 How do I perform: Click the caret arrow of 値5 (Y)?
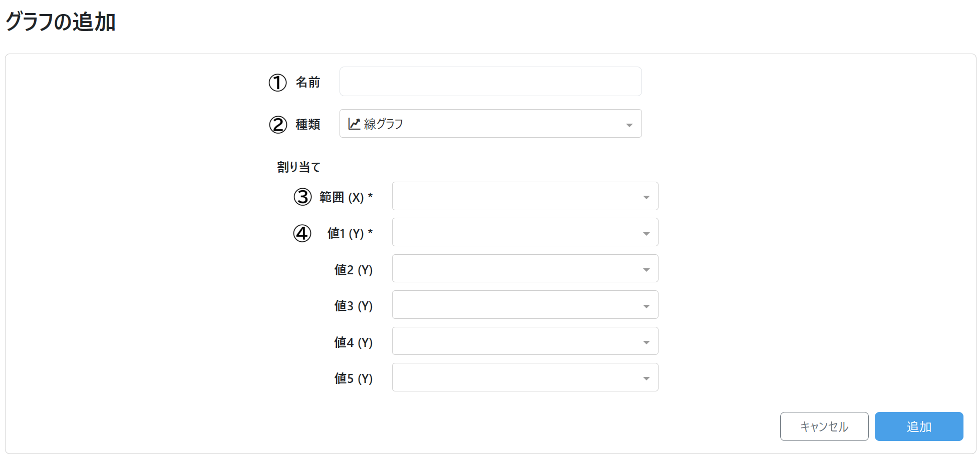(646, 379)
